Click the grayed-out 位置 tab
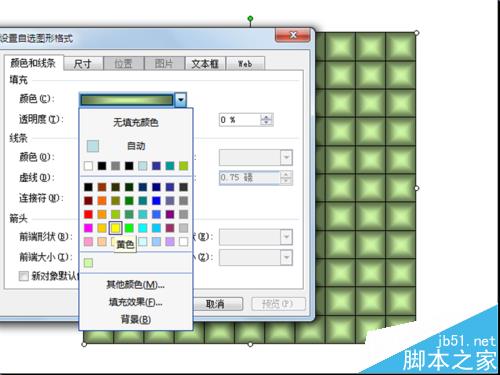The width and height of the screenshot is (500, 375). tap(124, 63)
